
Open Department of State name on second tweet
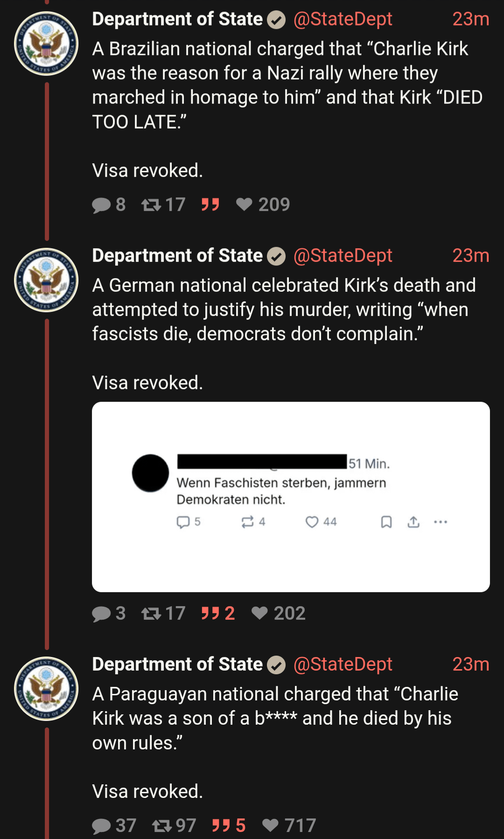click(177, 256)
